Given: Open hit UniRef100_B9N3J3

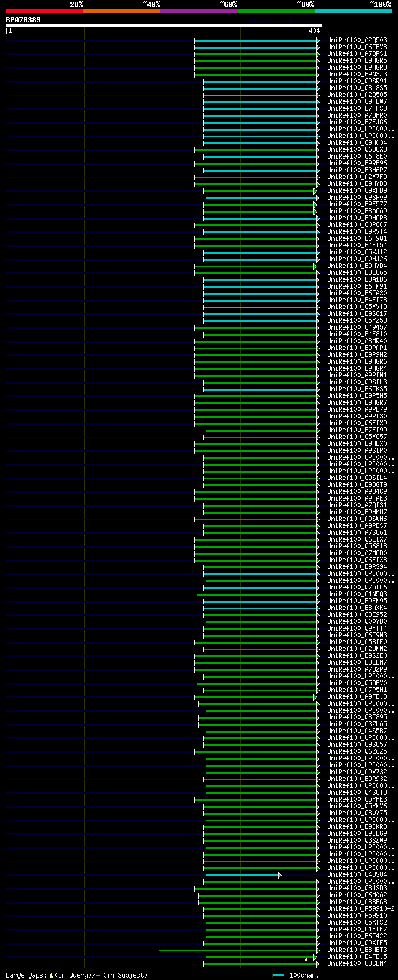Looking at the screenshot, I should click(357, 74).
